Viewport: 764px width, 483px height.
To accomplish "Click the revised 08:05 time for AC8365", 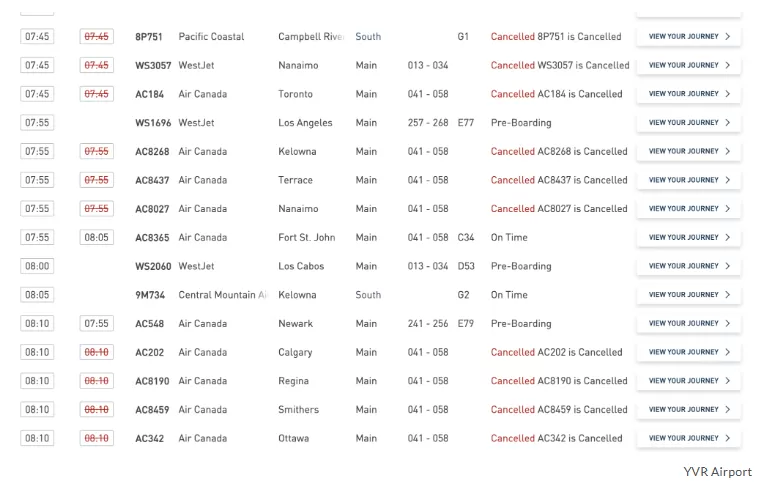I will click(96, 237).
